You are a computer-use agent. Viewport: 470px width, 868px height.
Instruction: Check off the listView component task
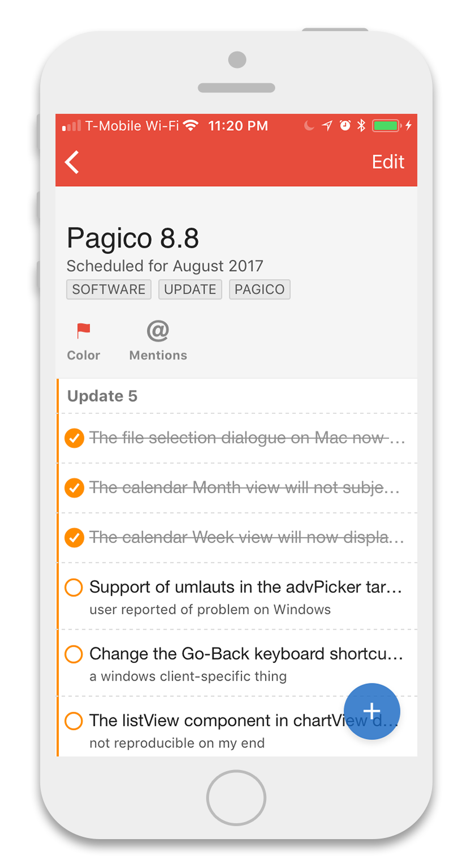coord(74,721)
